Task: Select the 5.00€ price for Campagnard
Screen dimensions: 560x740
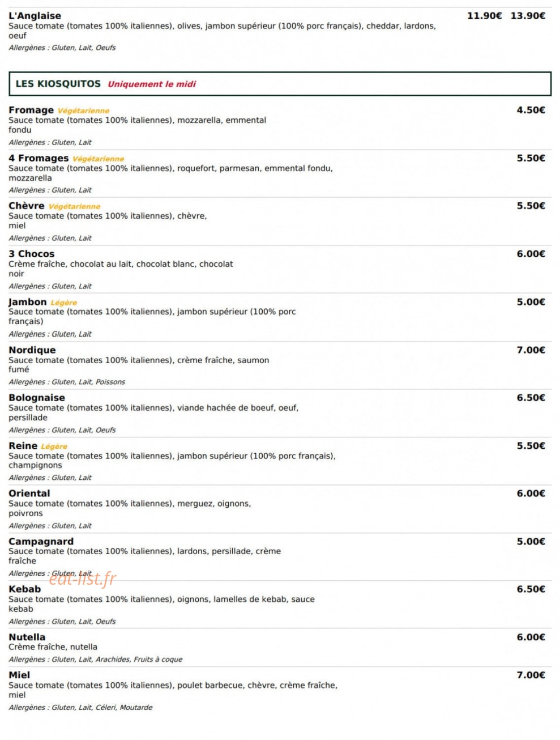Action: point(531,542)
